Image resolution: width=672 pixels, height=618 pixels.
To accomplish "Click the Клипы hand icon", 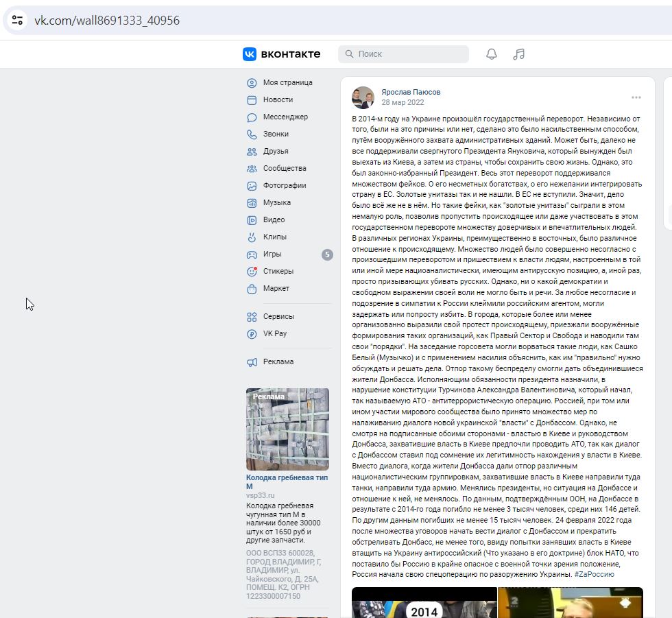I will (252, 237).
